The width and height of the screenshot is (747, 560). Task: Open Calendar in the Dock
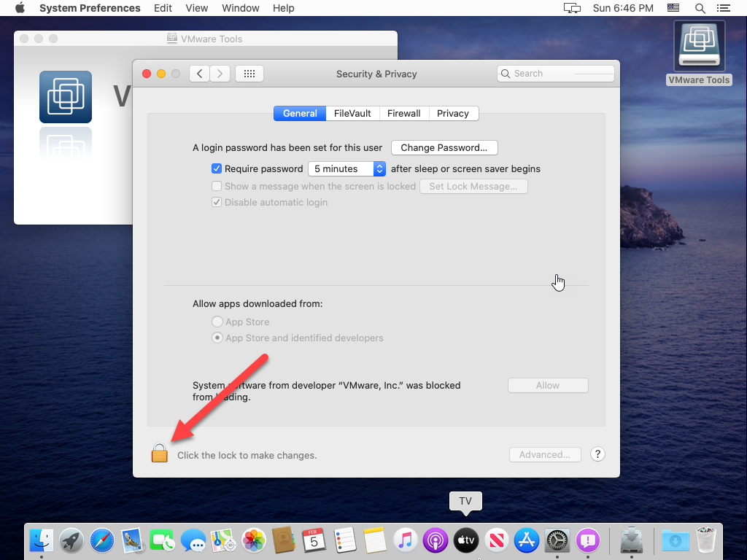314,540
